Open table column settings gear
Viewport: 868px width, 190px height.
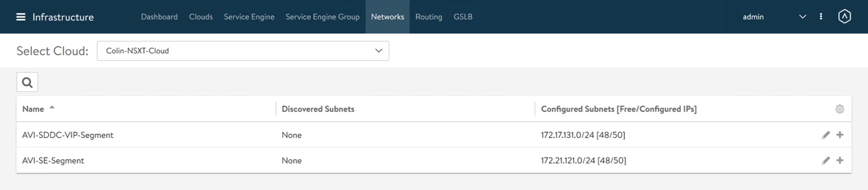click(840, 109)
